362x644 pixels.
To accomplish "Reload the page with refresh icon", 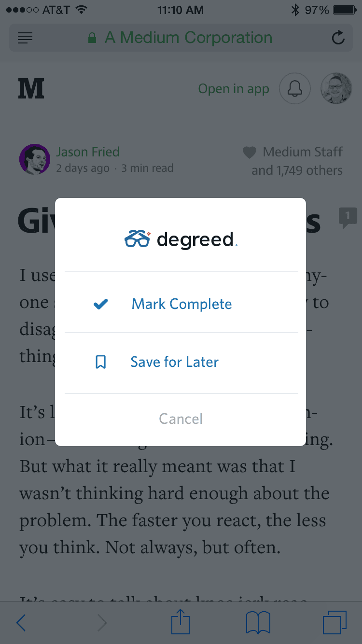I will (338, 37).
